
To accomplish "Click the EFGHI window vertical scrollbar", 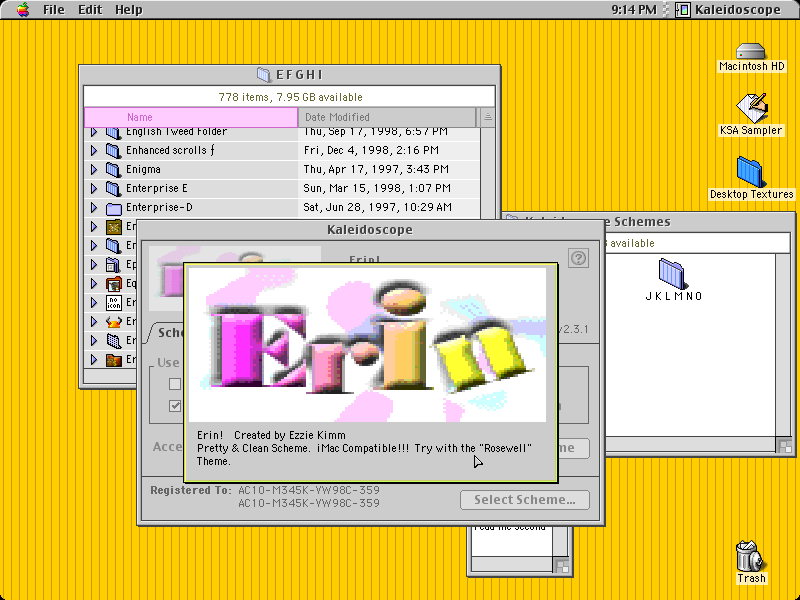I will pyautogui.click(x=487, y=173).
